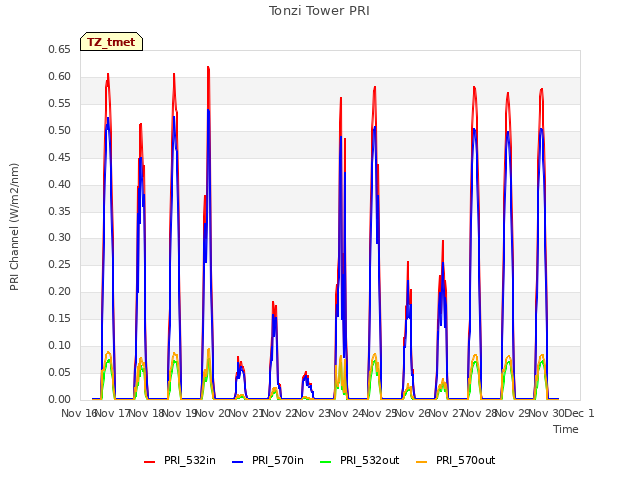Click the TZ_tmet annotation label
This screenshot has height=480, width=640.
(x=111, y=42)
